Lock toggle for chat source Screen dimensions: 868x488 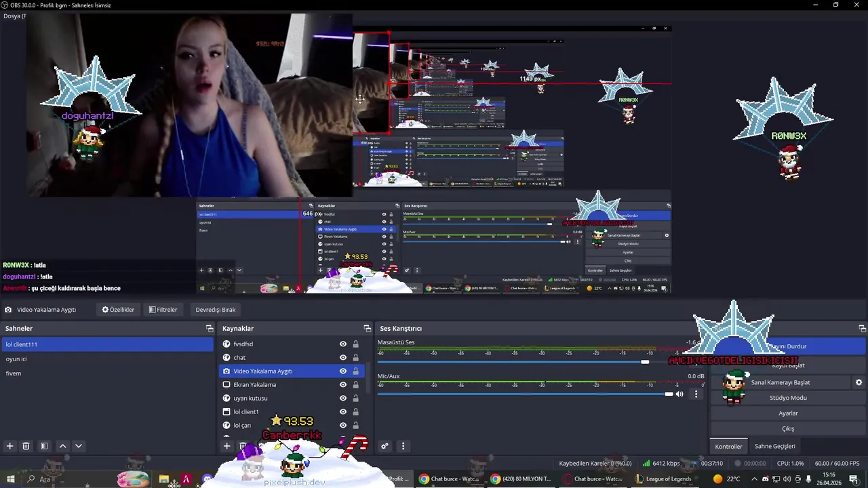[x=355, y=357]
